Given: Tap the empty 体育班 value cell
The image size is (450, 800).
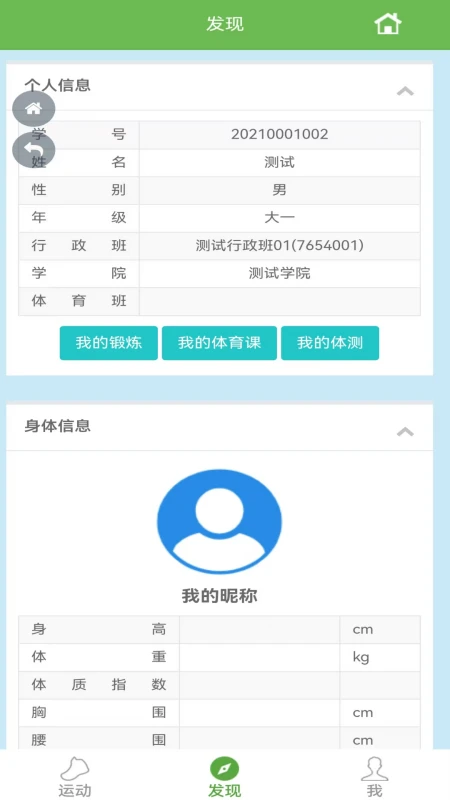Looking at the screenshot, I should (x=280, y=302).
